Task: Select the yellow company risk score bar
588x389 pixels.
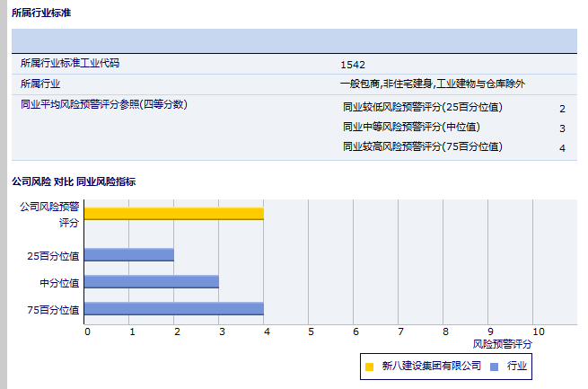Action: (x=173, y=213)
